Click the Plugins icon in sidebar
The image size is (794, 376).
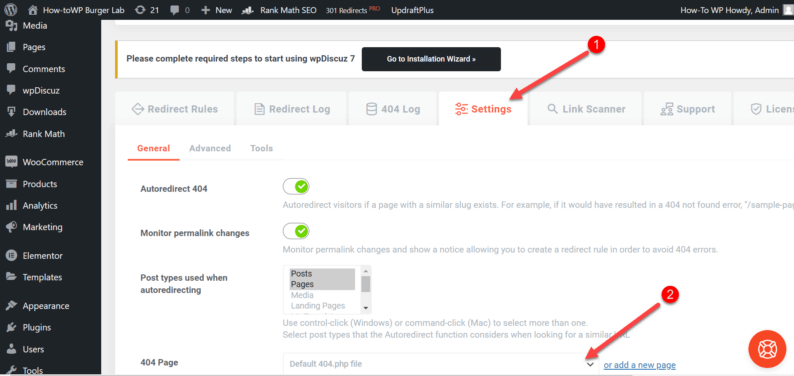(x=11, y=327)
